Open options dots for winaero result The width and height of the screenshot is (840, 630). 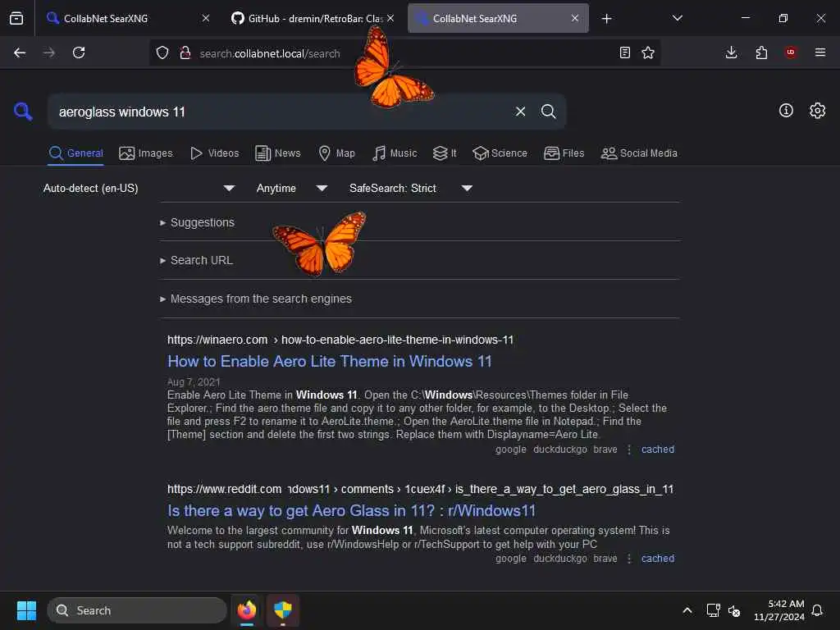pyautogui.click(x=629, y=450)
